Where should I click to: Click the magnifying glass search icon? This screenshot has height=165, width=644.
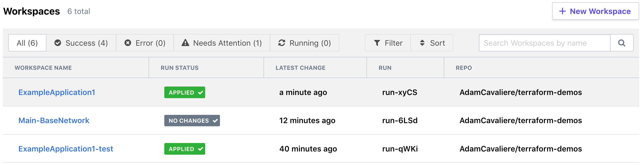[622, 43]
